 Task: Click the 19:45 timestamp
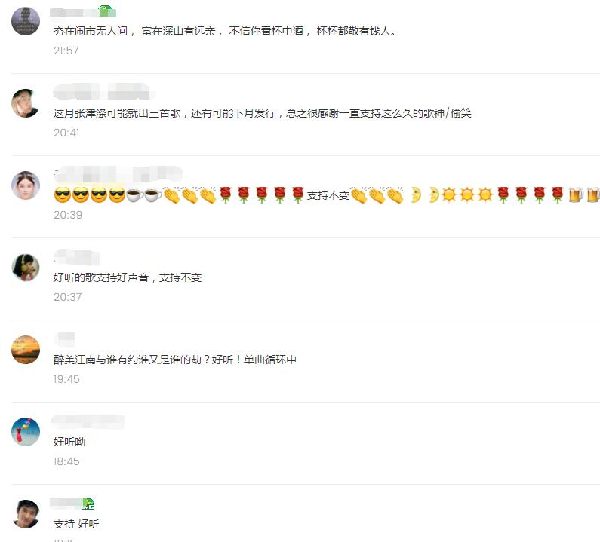[x=66, y=379]
